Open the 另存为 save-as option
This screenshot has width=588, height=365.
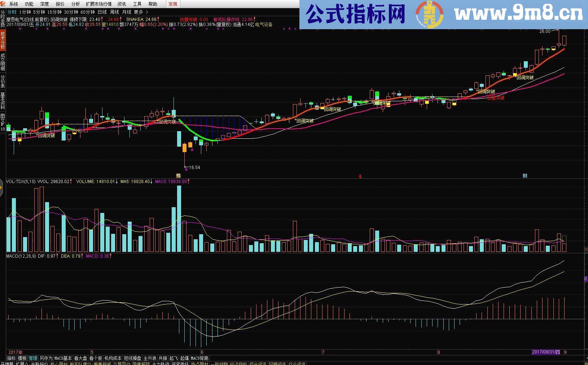click(x=46, y=358)
